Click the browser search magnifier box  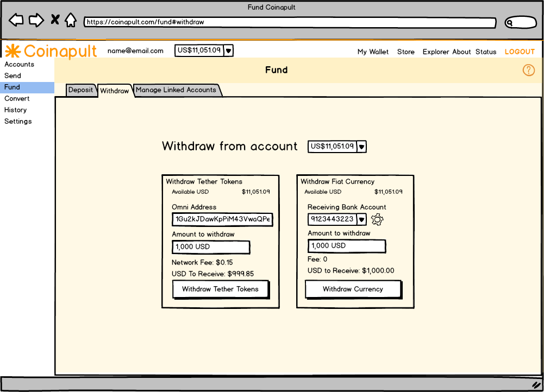pos(520,23)
